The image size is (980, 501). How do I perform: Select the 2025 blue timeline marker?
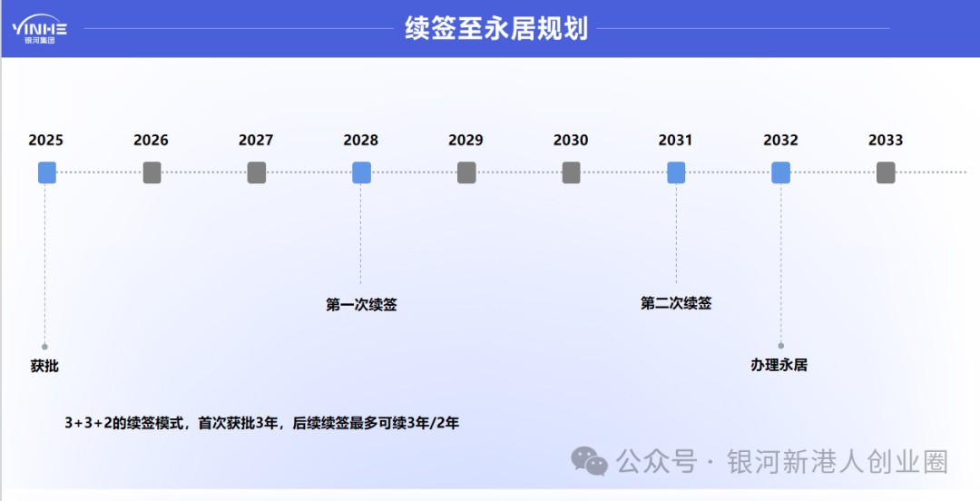point(47,172)
